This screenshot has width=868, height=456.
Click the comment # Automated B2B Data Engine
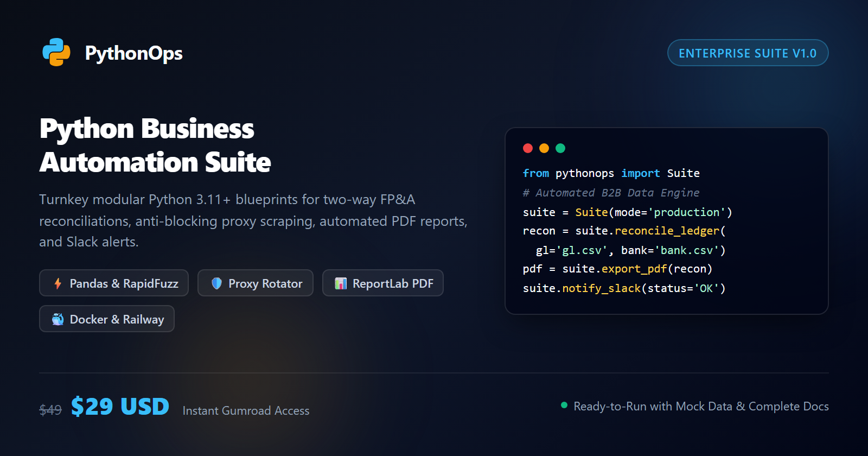pyautogui.click(x=611, y=193)
